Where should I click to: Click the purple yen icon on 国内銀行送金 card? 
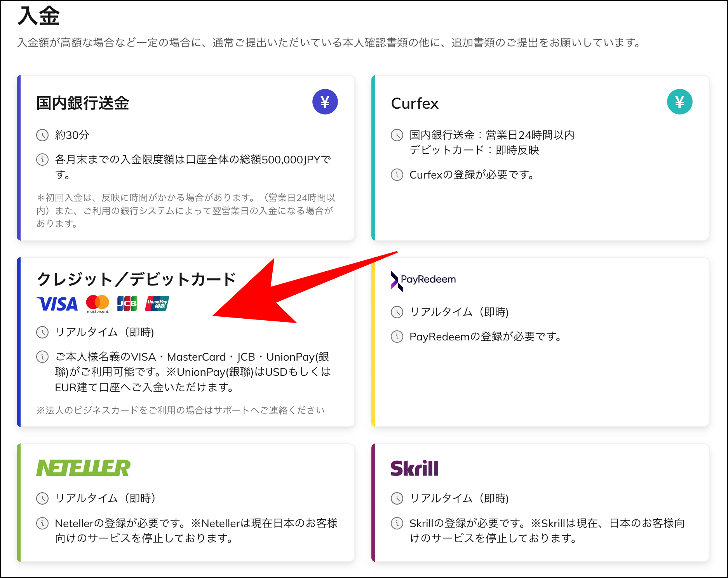point(325,102)
